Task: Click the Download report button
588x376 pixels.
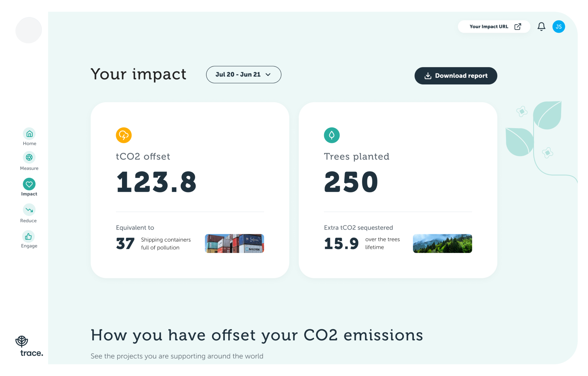Action: (x=456, y=76)
